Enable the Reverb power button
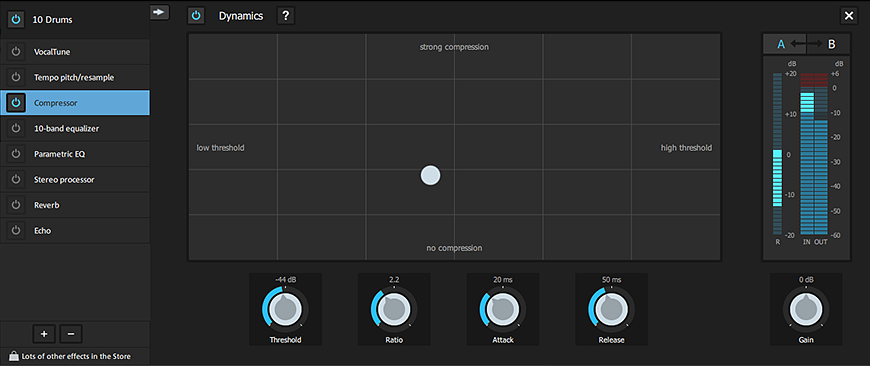 (16, 205)
